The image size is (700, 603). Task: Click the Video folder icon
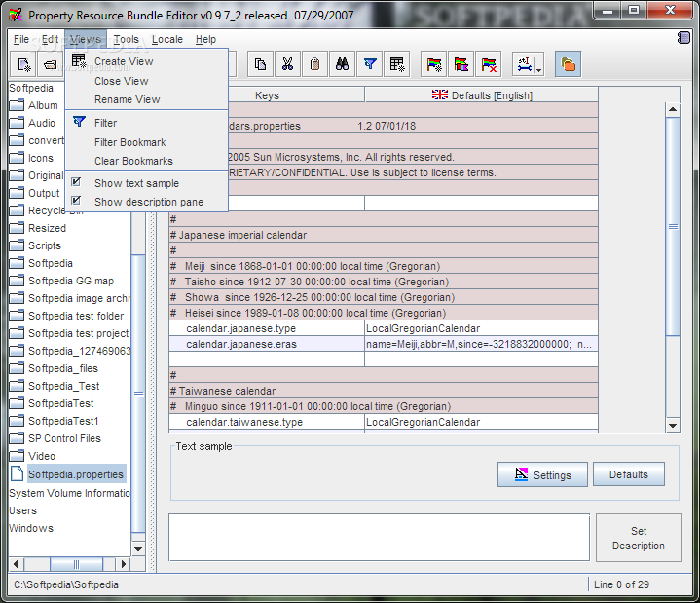click(17, 456)
